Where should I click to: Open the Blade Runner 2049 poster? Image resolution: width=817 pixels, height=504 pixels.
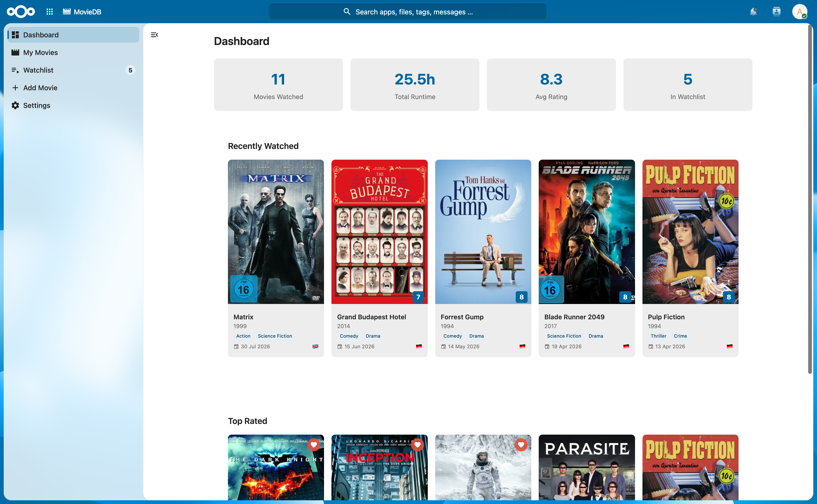[587, 232]
